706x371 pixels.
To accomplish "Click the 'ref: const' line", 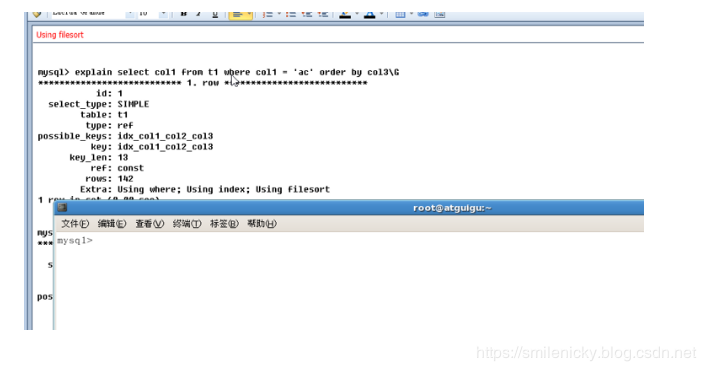I will click(117, 168).
